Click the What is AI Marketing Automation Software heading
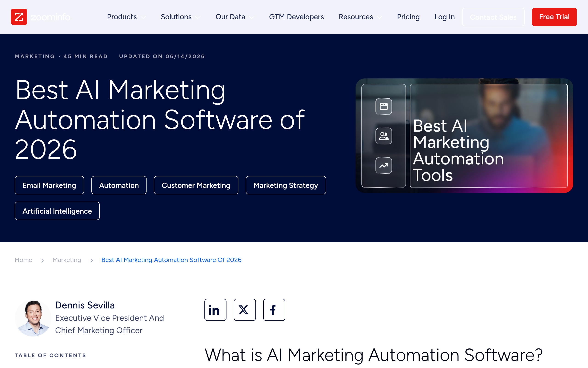The height and width of the screenshot is (368, 588). 374,355
